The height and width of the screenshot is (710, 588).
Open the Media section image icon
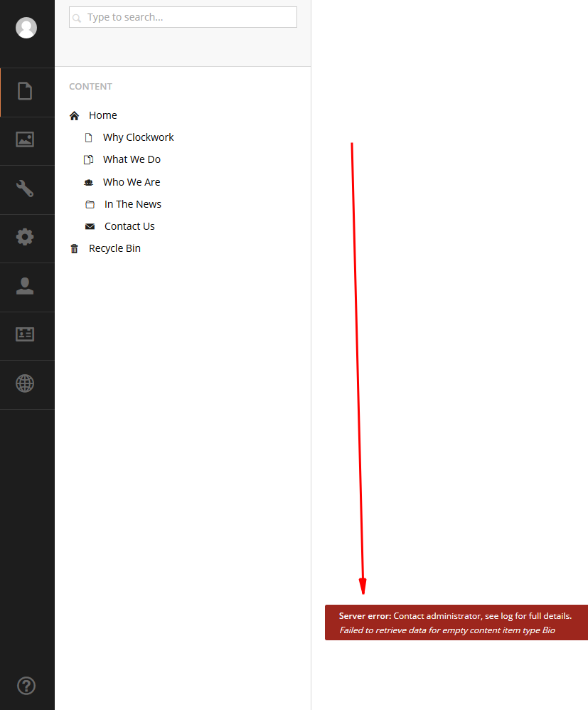pyautogui.click(x=26, y=140)
